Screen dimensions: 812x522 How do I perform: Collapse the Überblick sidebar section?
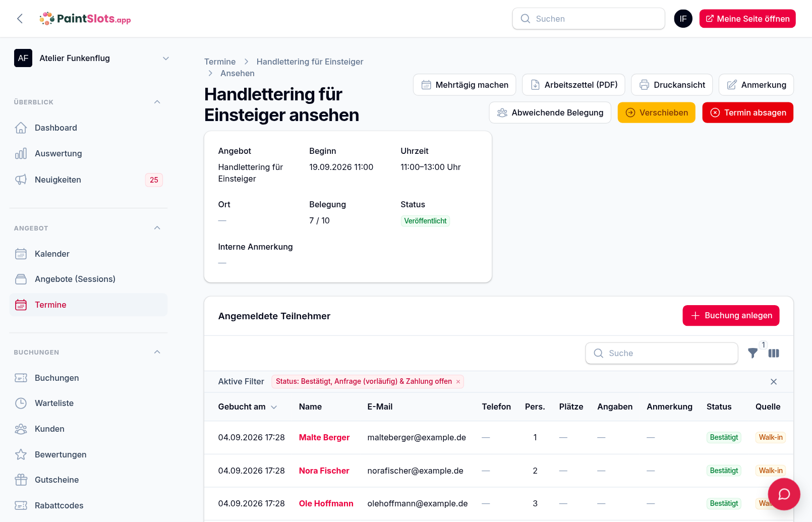157,102
